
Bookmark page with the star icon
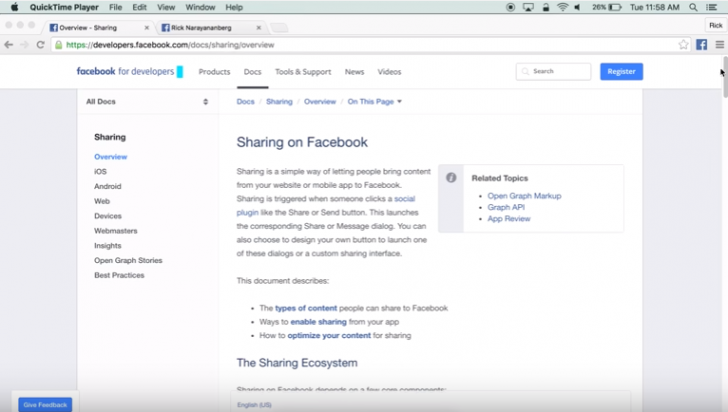coord(683,45)
